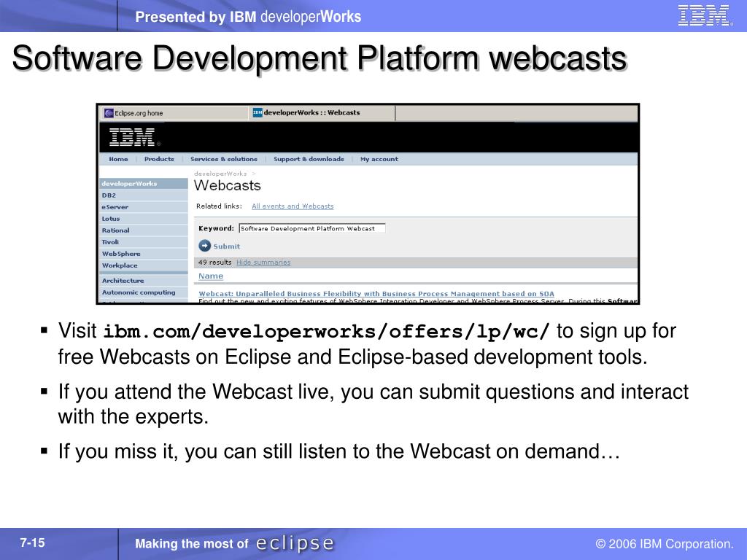
Task: Click the ibm.com/developerworks/offers/lp/wc/ URL text
Action: (x=327, y=332)
